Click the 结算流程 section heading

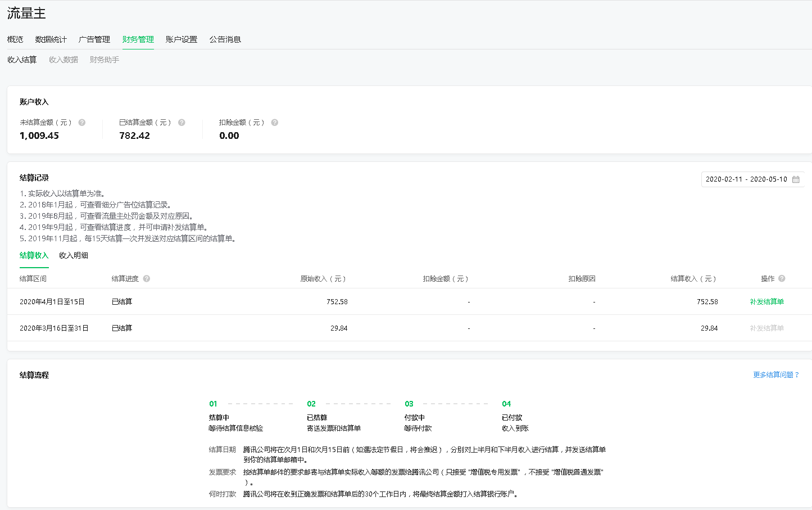(x=34, y=375)
